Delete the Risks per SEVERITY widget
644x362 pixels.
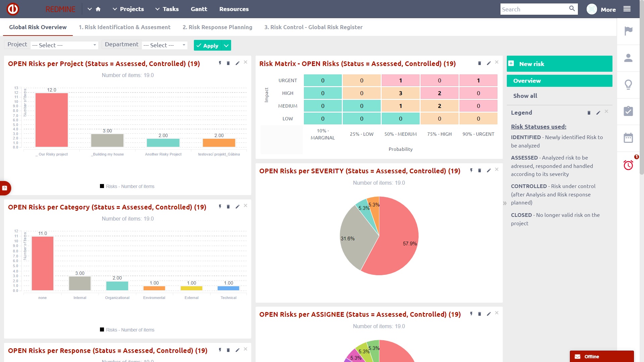(480, 170)
